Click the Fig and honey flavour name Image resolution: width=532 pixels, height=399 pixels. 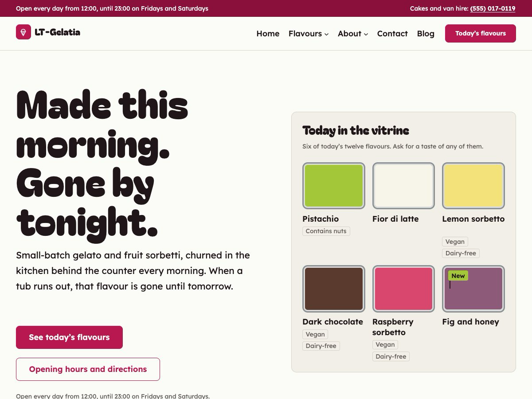[470, 322]
